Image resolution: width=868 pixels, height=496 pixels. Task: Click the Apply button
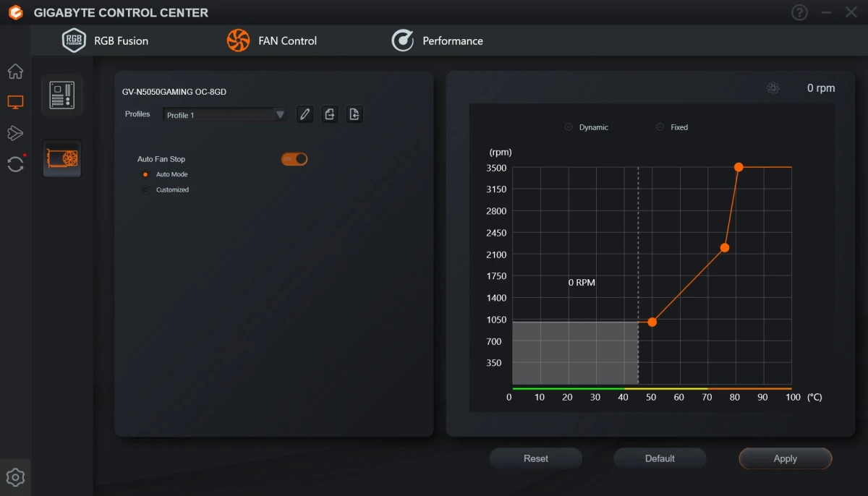pyautogui.click(x=785, y=458)
